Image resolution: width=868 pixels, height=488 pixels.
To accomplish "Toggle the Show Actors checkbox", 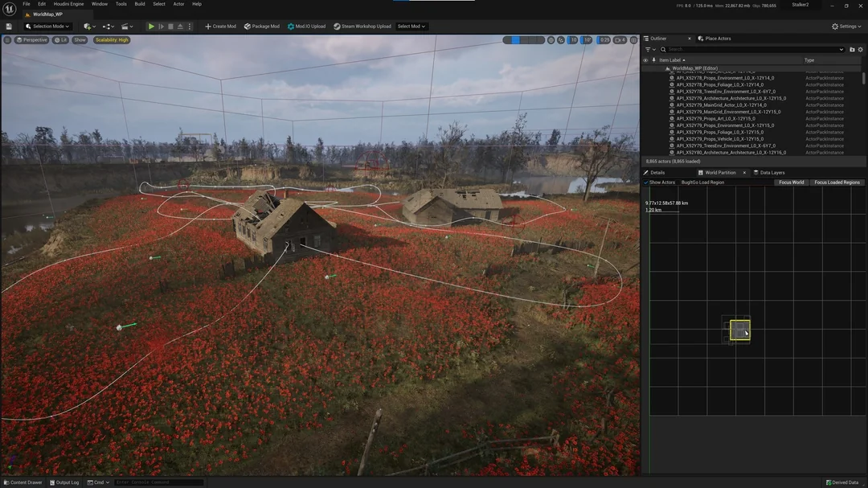I will point(646,182).
